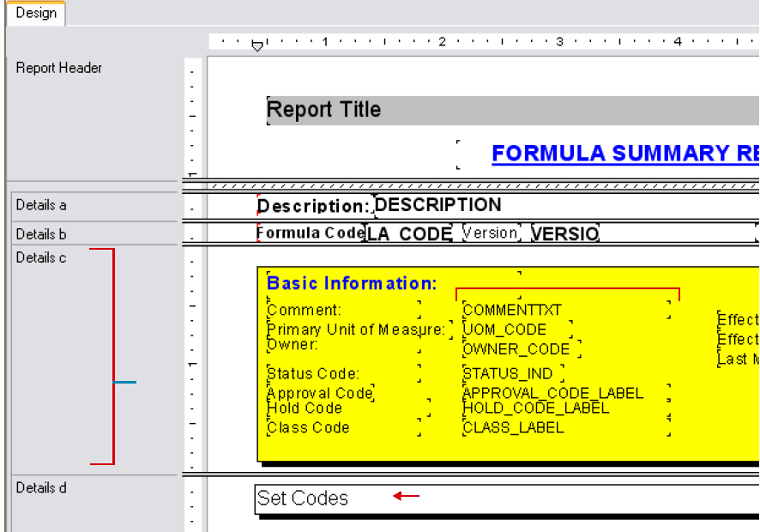Select the Last M label at right edge
760x532 pixels.
(x=739, y=359)
